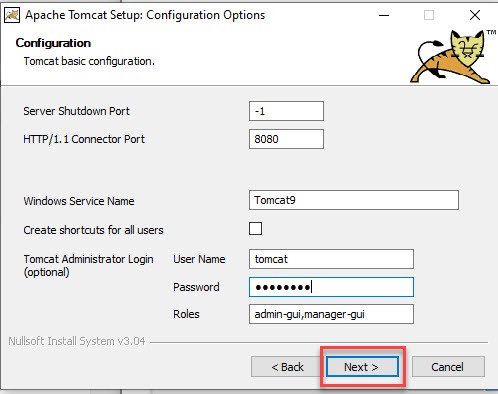
Task: Click the User Name label
Action: 199,259
